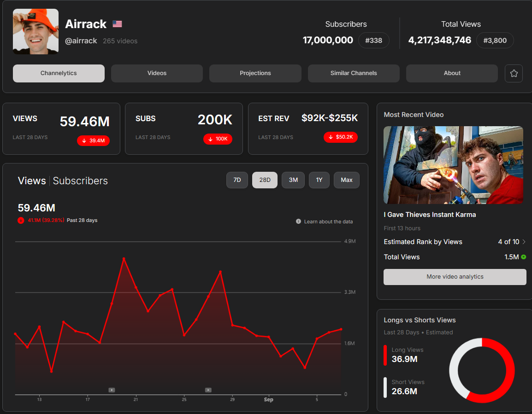Screen dimensions: 532x414
Task: Click the second video marker near day 27
Action: pyautogui.click(x=208, y=390)
